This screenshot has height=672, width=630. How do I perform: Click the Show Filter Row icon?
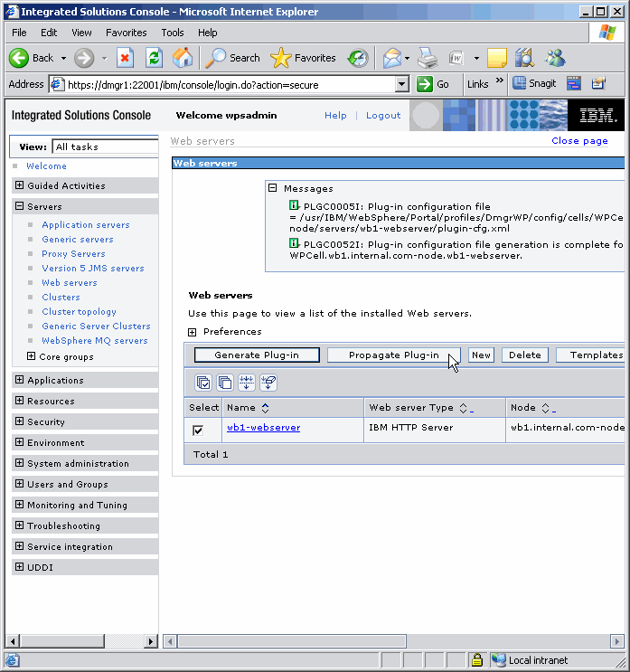click(x=246, y=383)
